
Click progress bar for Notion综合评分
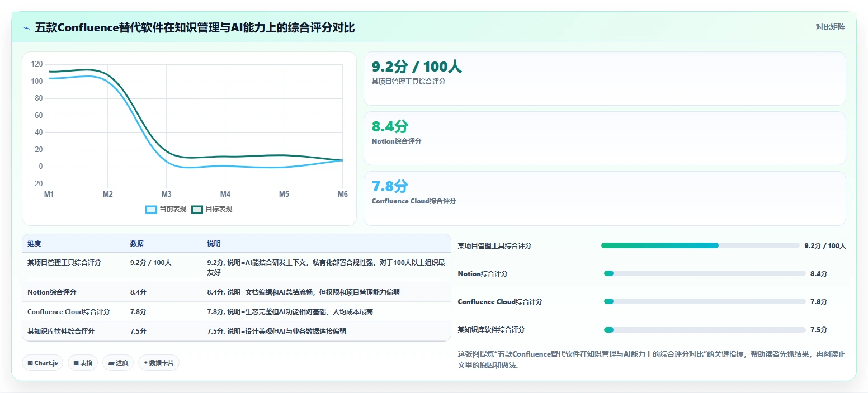point(705,273)
